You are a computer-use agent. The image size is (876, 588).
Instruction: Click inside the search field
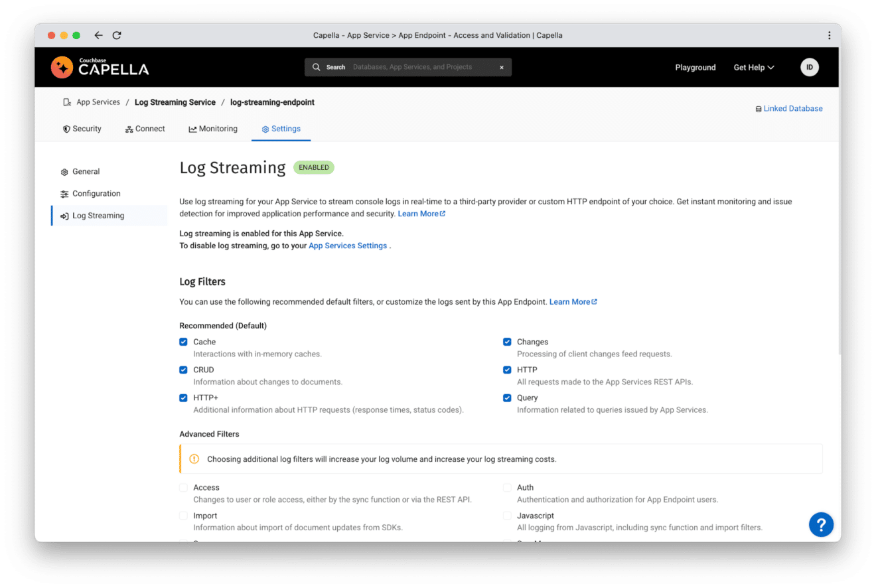coord(407,67)
